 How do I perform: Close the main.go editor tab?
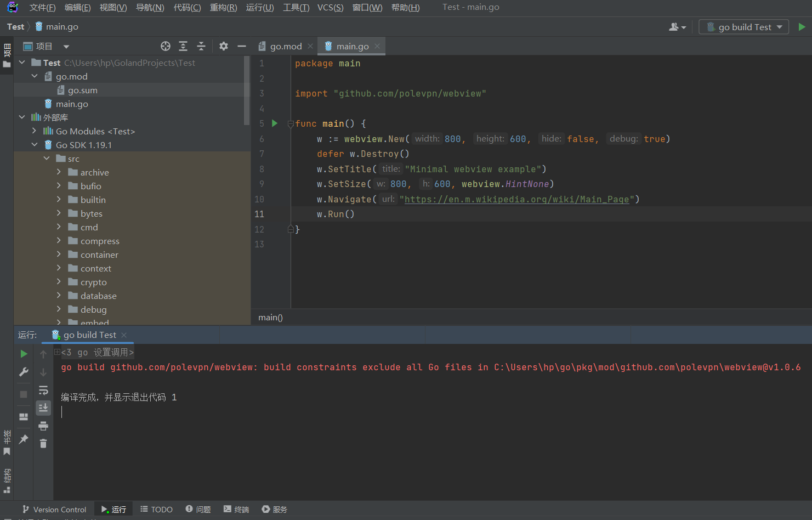pyautogui.click(x=377, y=46)
